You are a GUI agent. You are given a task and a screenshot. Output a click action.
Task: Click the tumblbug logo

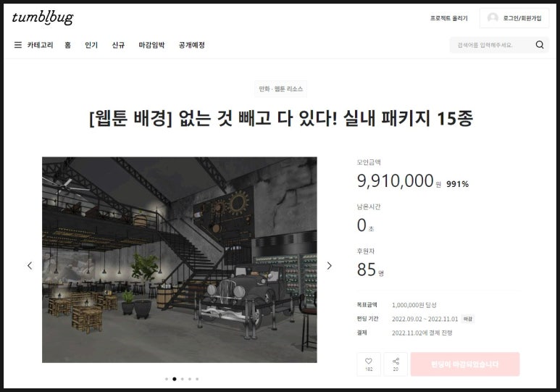[x=43, y=18]
